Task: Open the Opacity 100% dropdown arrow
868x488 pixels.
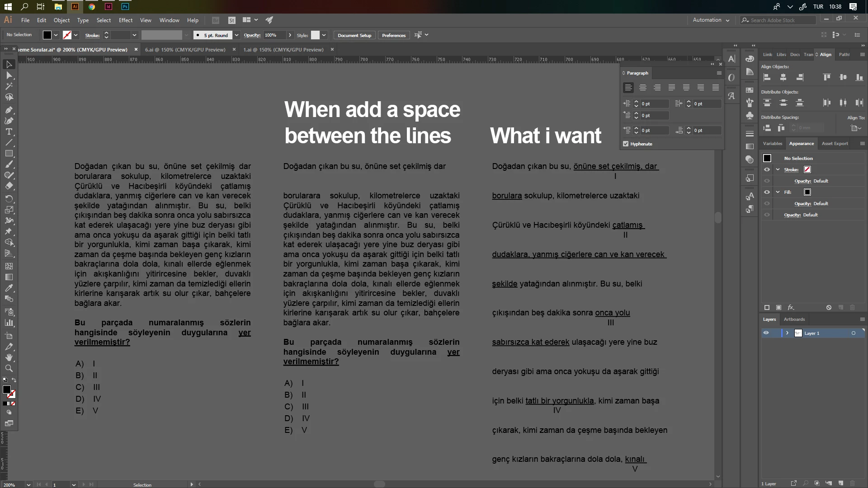Action: click(x=290, y=35)
